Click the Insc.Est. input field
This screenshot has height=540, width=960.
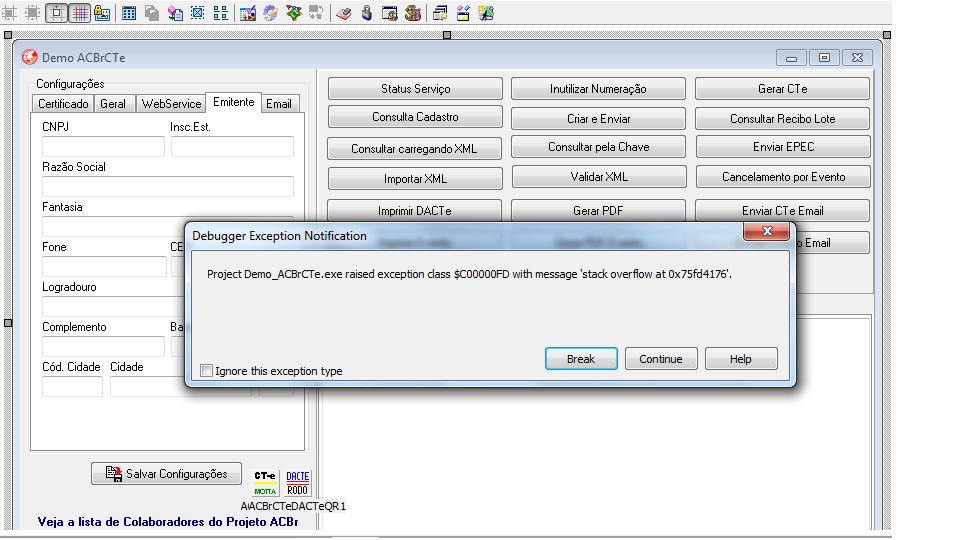click(232, 146)
